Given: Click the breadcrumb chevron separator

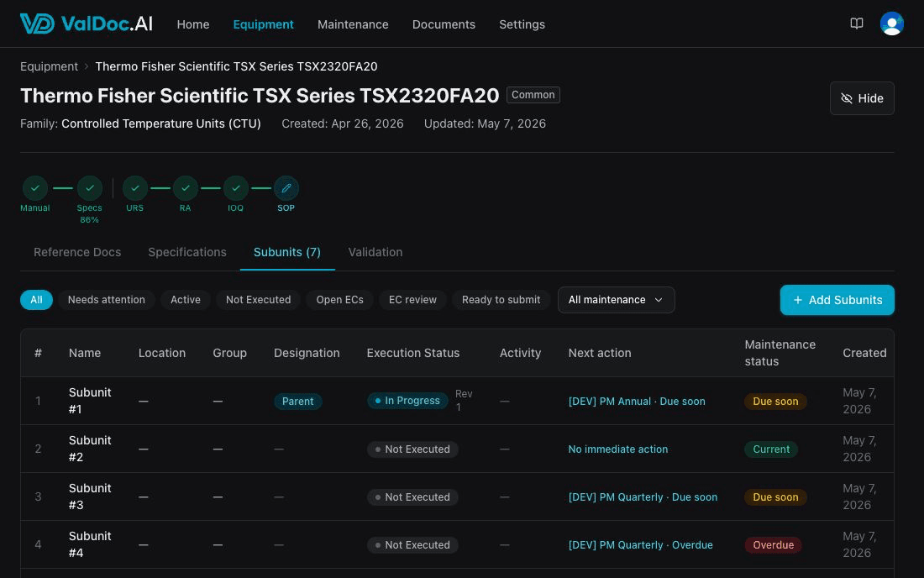Looking at the screenshot, I should [86, 66].
